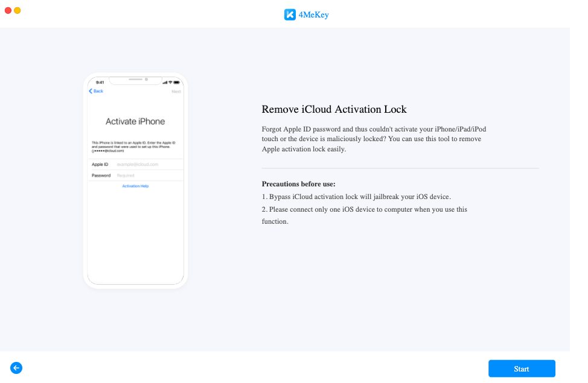The height and width of the screenshot is (383, 588).
Task: Close the 4MeKey window
Action: [8, 11]
